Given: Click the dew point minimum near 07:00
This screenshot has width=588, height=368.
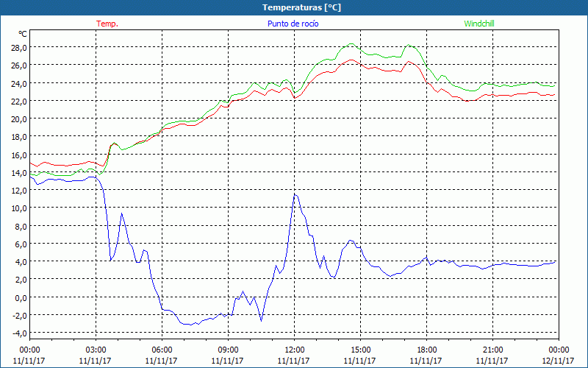Looking at the screenshot, I should pos(190,325).
